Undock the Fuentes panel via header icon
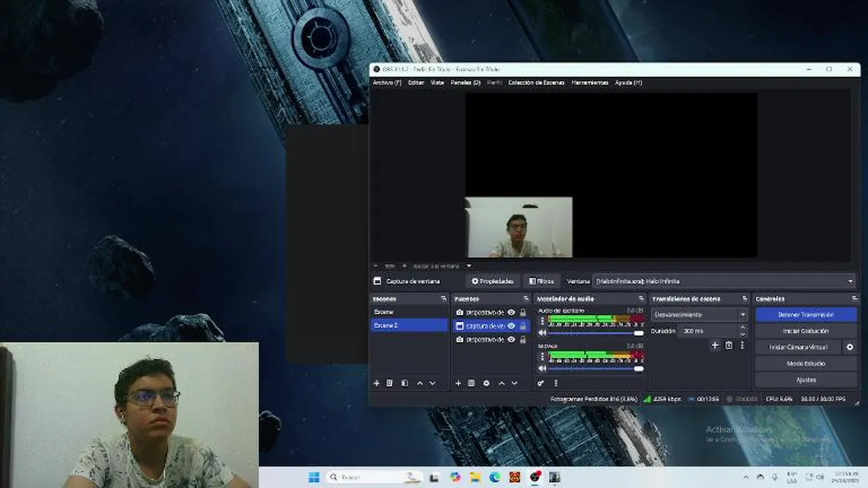The height and width of the screenshot is (488, 868). pyautogui.click(x=526, y=299)
